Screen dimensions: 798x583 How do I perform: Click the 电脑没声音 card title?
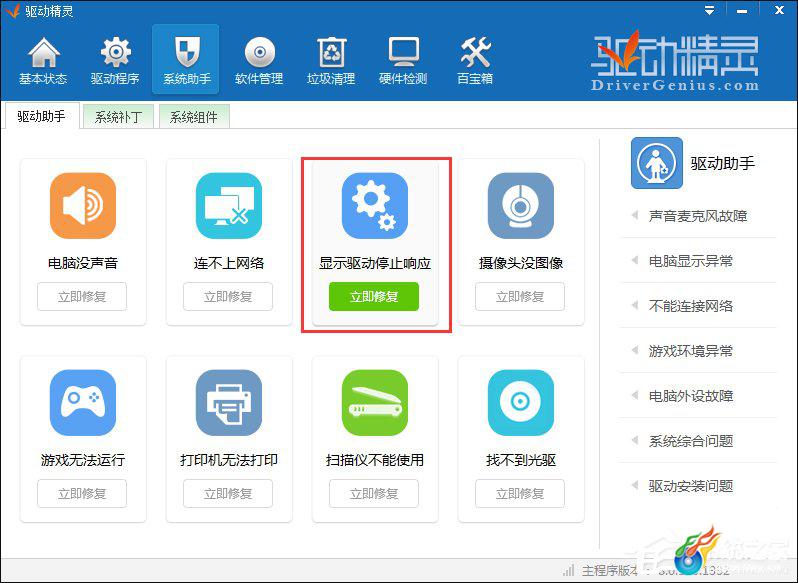click(83, 263)
